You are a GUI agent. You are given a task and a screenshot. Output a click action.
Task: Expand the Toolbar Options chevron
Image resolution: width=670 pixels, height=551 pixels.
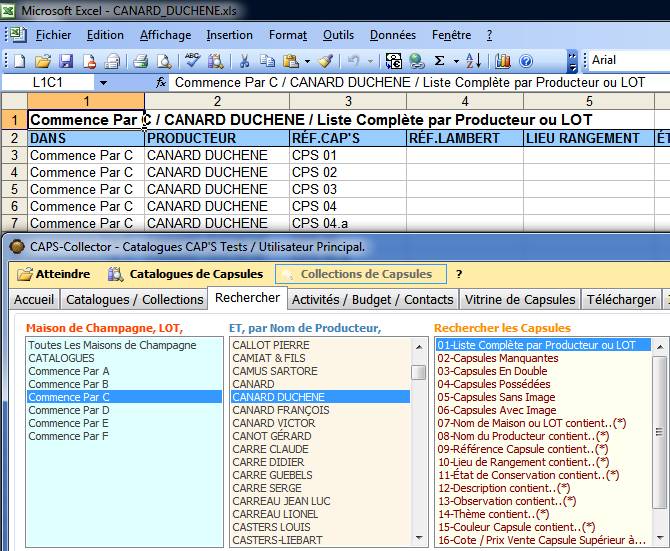point(573,62)
